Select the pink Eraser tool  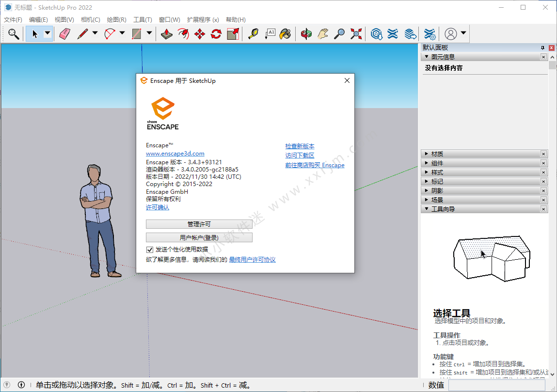click(x=64, y=34)
